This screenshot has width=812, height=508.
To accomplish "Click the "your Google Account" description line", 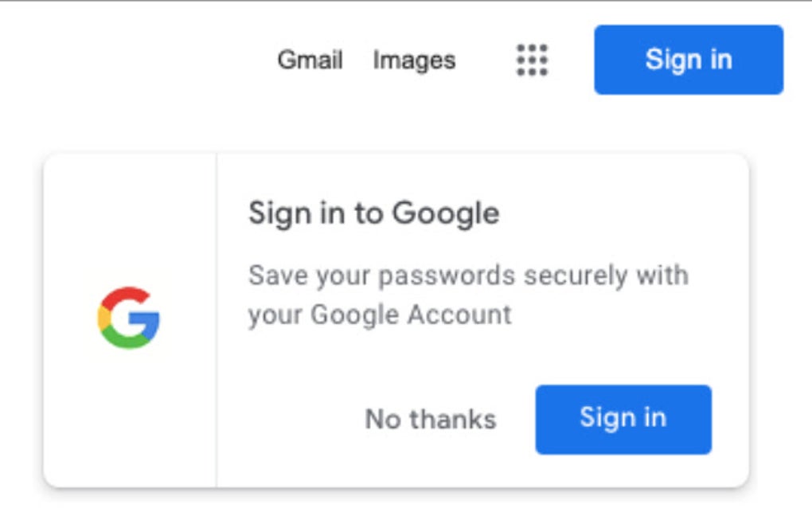I will (380, 315).
